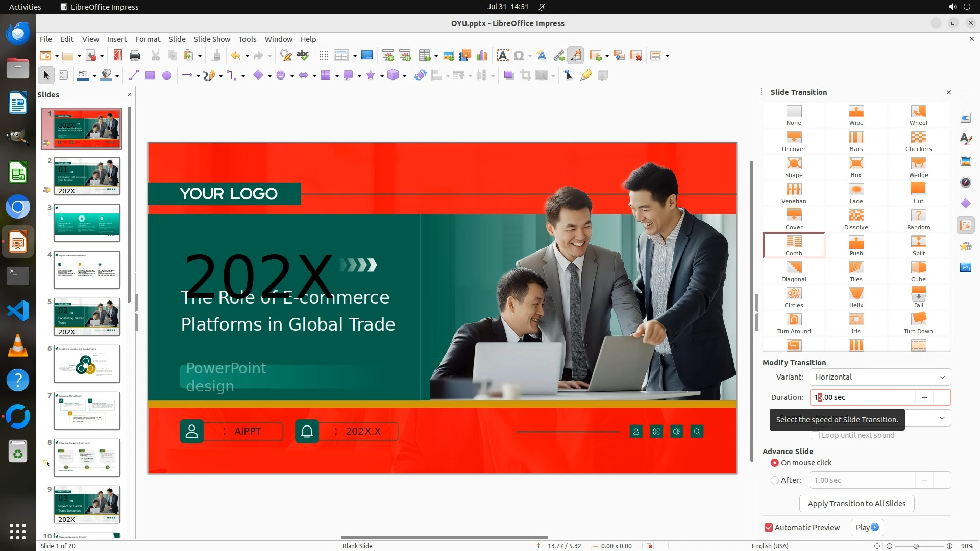Click Apply Transition to All Slides

[856, 504]
